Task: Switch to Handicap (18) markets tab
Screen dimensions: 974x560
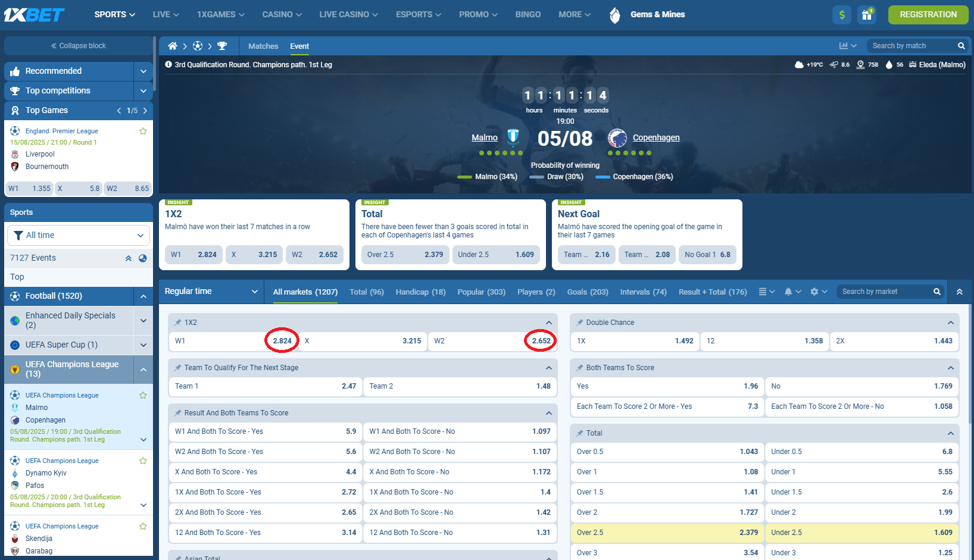Action: click(x=420, y=292)
